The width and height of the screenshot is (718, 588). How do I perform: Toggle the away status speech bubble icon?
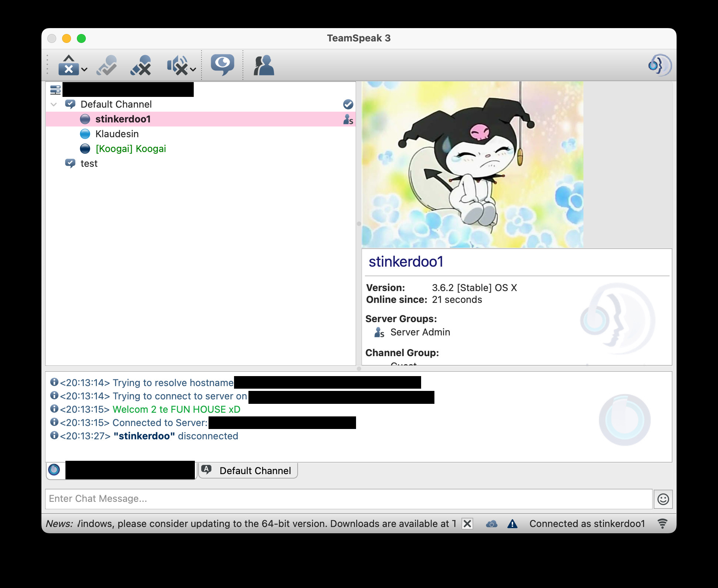(x=222, y=65)
